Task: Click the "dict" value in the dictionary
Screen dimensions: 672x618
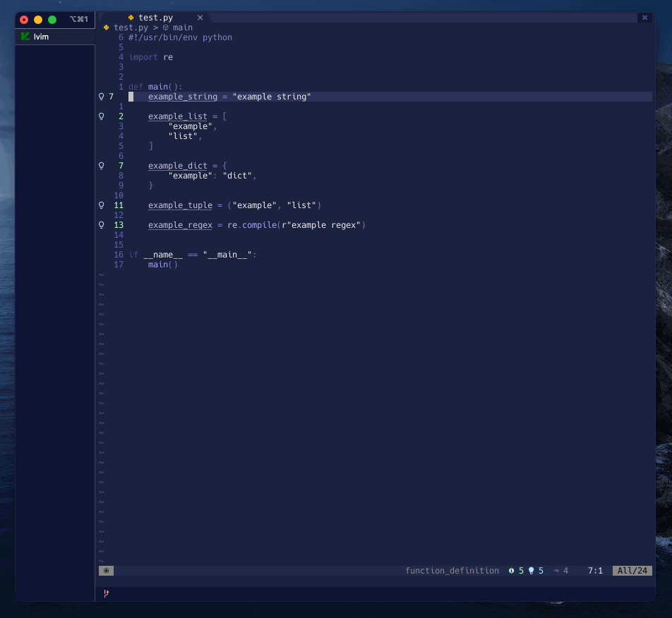Action: click(x=237, y=176)
